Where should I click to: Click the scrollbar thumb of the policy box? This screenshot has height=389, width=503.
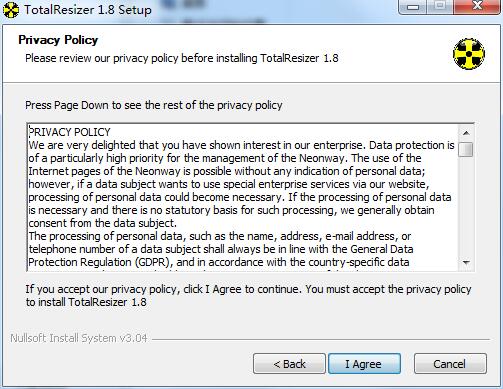tap(466, 149)
